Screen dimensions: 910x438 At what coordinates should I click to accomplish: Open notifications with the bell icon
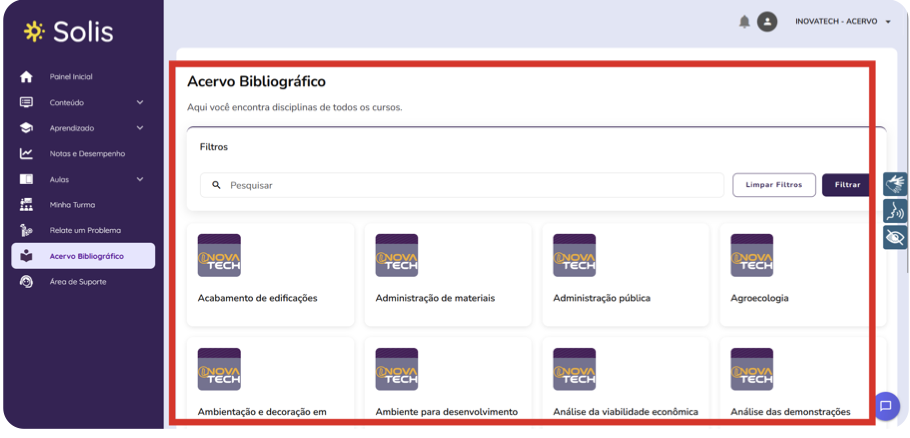click(744, 22)
